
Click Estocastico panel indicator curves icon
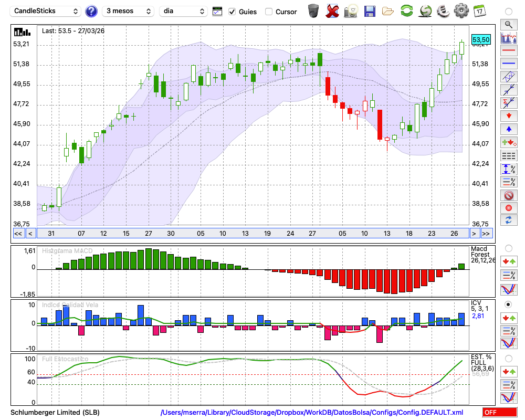coord(509,397)
